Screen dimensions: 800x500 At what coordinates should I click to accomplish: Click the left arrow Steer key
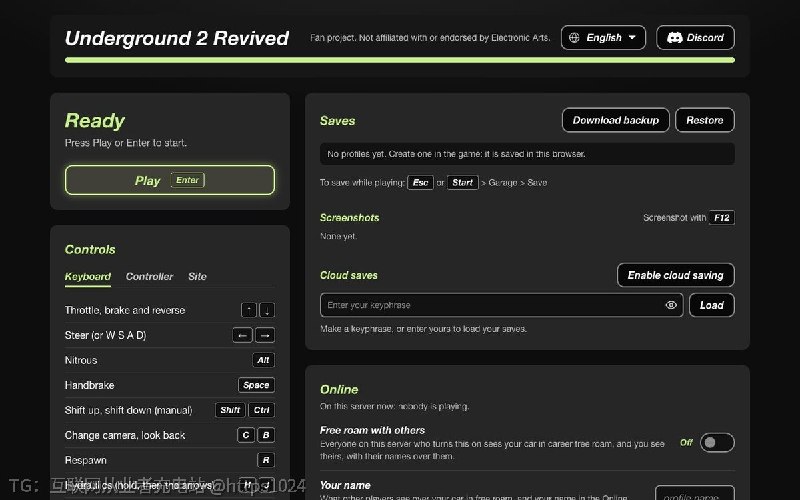click(242, 335)
